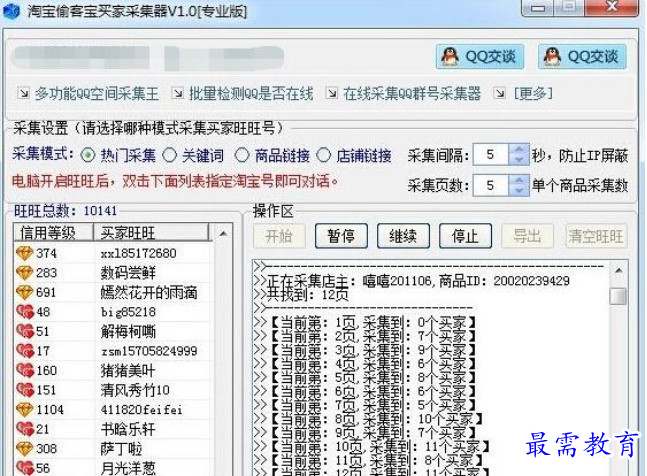Open the [更多] link
Viewport: 647px width, 476px height.
(533, 94)
